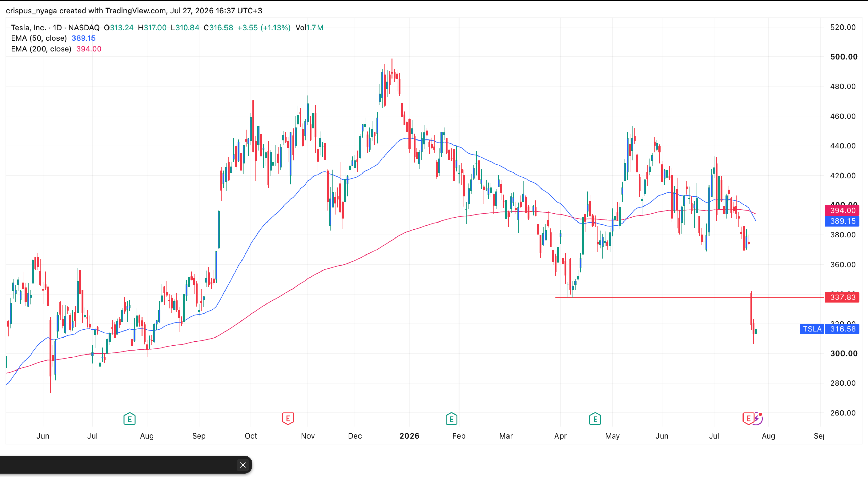Click the red earnings marker between Oct and Nov
This screenshot has height=477, width=868.
(288, 418)
